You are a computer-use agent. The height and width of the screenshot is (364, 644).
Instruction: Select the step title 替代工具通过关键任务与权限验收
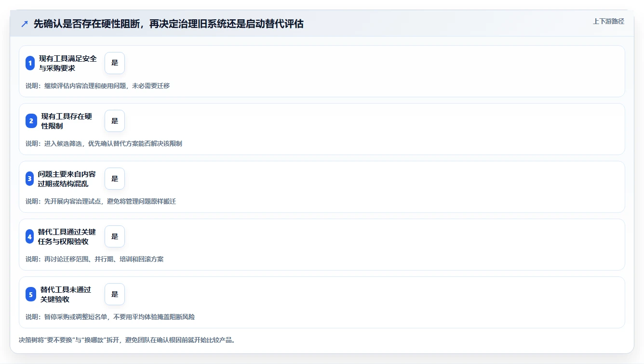tap(67, 236)
